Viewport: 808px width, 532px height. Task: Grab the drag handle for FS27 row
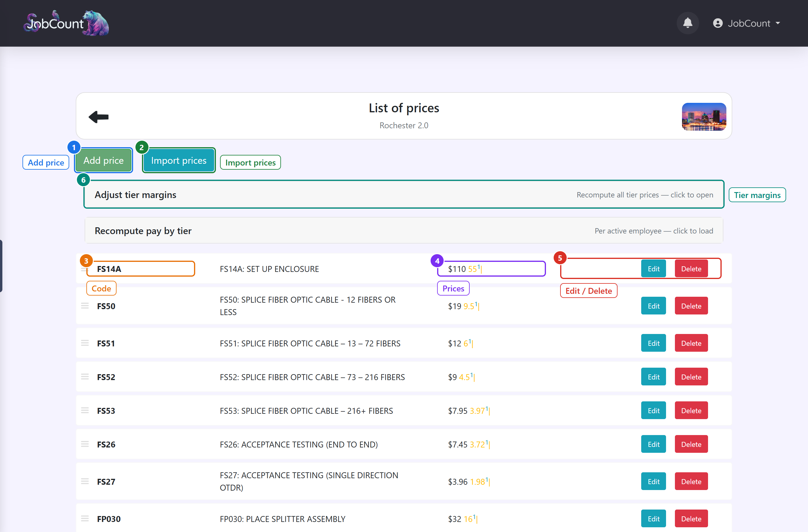coord(85,481)
